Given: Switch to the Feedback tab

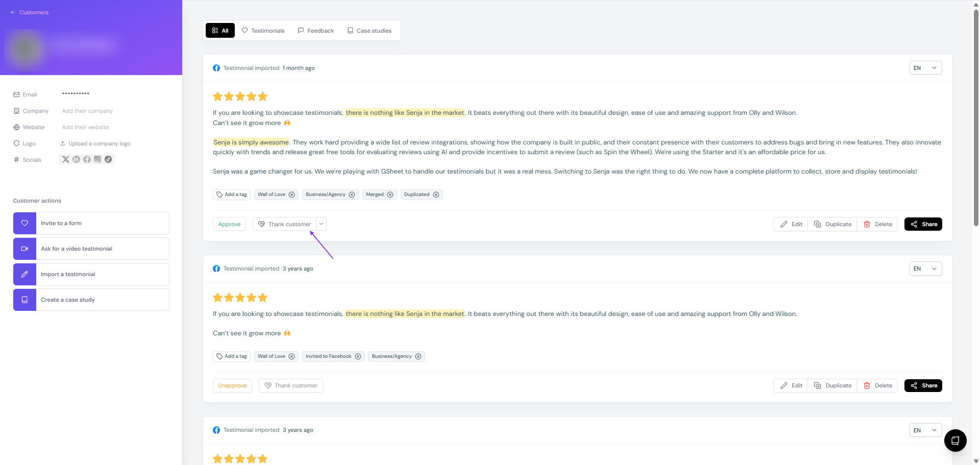Looking at the screenshot, I should [316, 31].
